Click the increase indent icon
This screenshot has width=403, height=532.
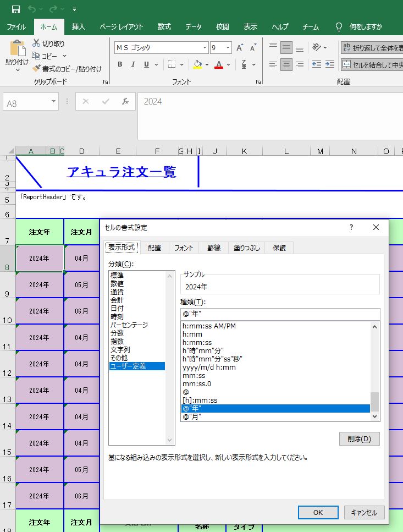(x=330, y=64)
